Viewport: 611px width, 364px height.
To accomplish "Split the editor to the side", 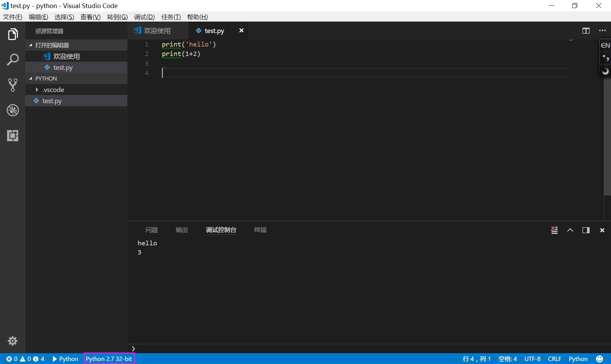I will coord(586,31).
